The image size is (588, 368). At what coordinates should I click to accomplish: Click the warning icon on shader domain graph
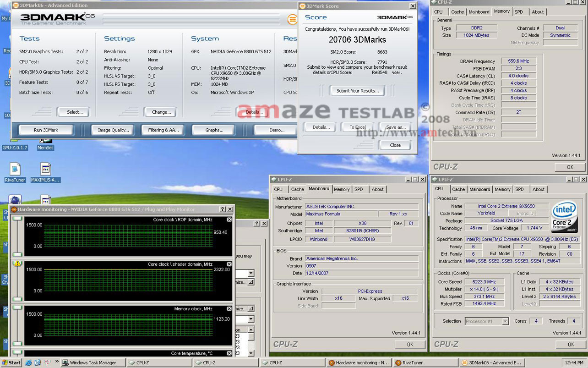(17, 263)
